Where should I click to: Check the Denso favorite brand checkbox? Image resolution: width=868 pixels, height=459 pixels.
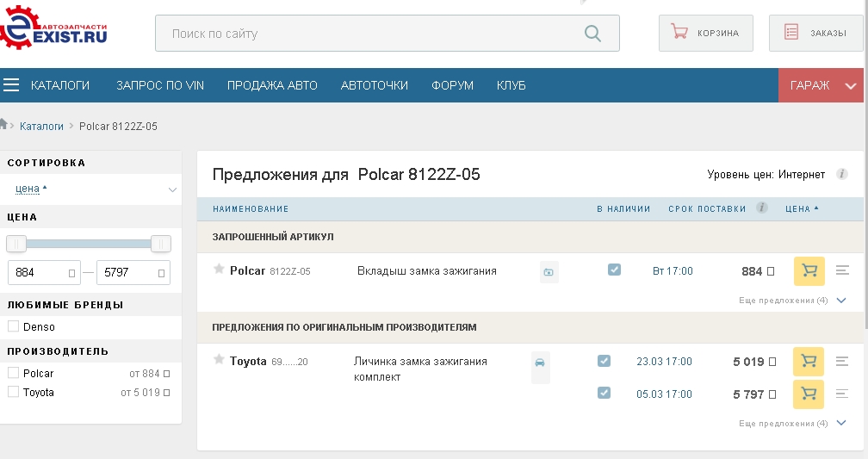point(13,327)
